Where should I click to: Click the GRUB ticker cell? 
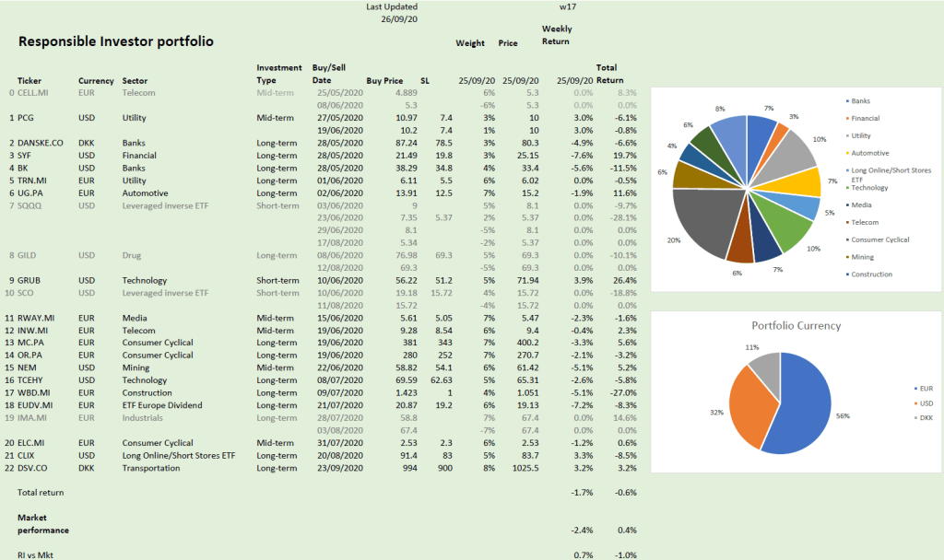[29, 280]
